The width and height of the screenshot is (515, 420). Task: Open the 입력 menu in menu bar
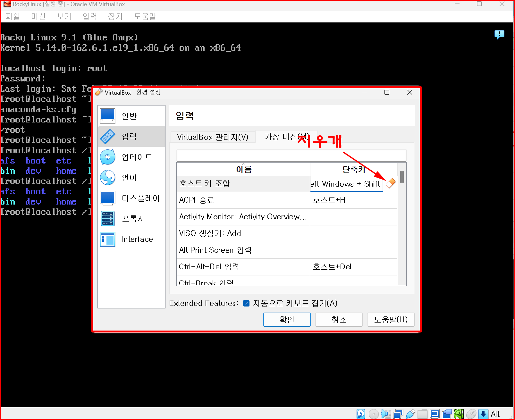pyautogui.click(x=90, y=16)
